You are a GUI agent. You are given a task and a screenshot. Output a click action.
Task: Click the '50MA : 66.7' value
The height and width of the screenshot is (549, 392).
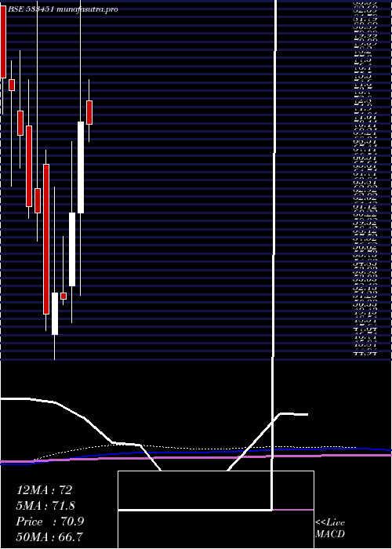(50, 537)
